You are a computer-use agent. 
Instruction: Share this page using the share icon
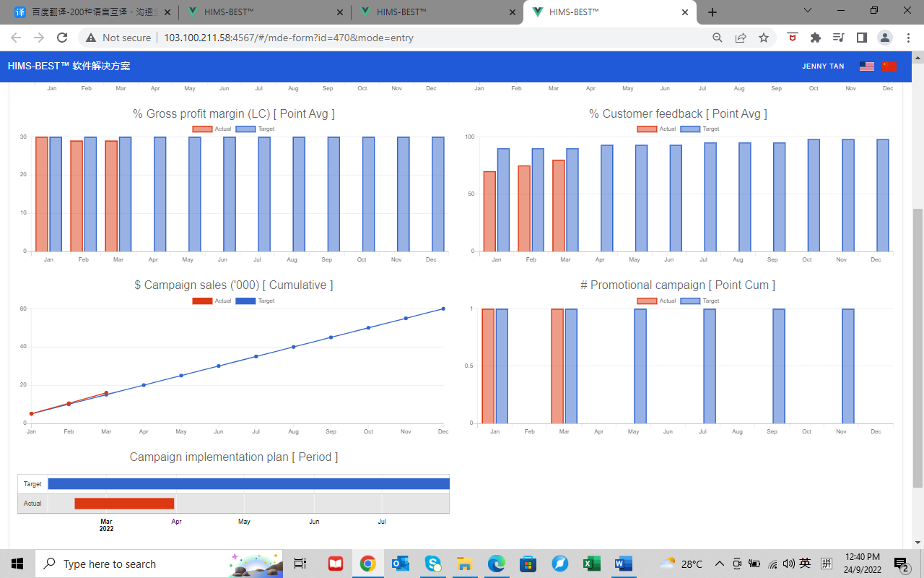[741, 38]
